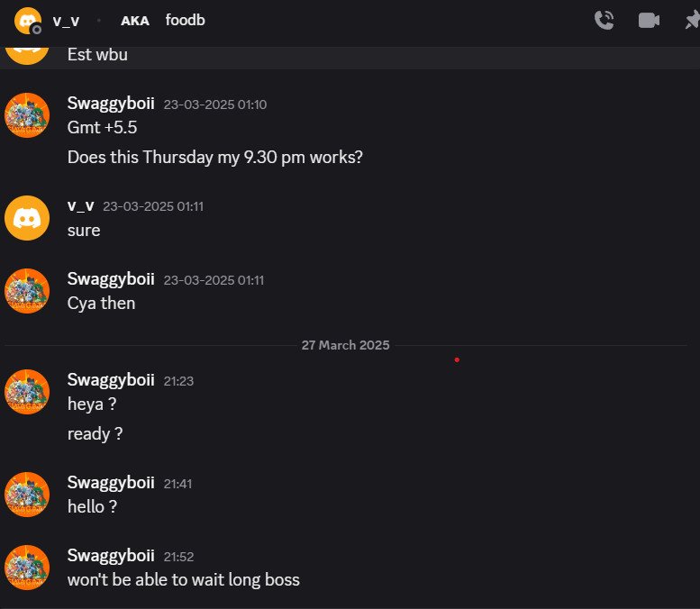Click the "won't be able to wait" message
Image resolution: width=700 pixels, height=609 pixels.
(183, 579)
